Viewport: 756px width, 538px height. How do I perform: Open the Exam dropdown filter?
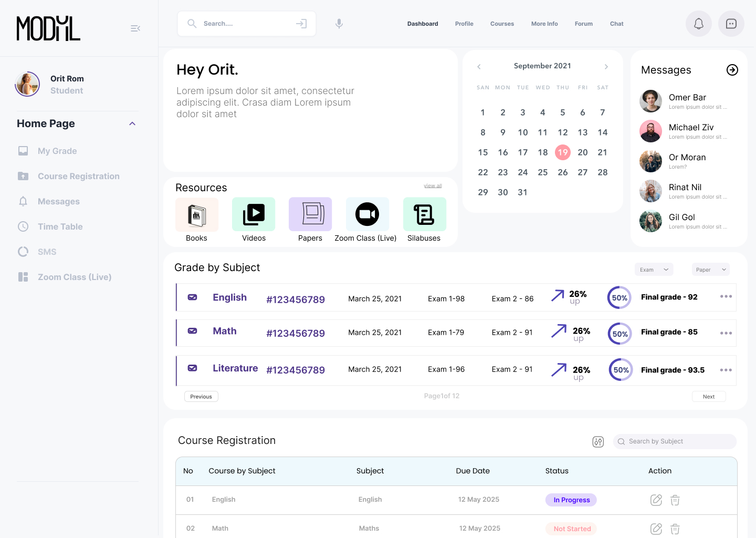coord(654,270)
